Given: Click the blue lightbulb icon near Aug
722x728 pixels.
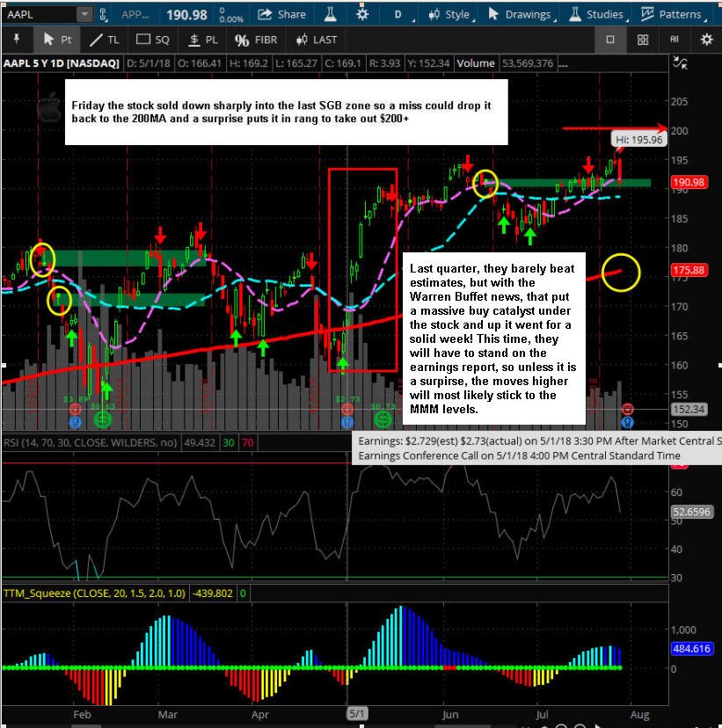Looking at the screenshot, I should [x=627, y=422].
